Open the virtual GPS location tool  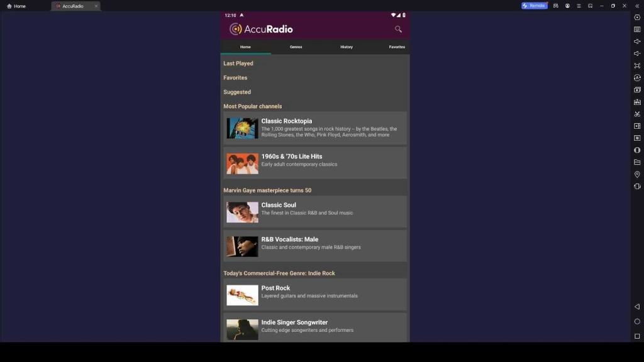(637, 174)
